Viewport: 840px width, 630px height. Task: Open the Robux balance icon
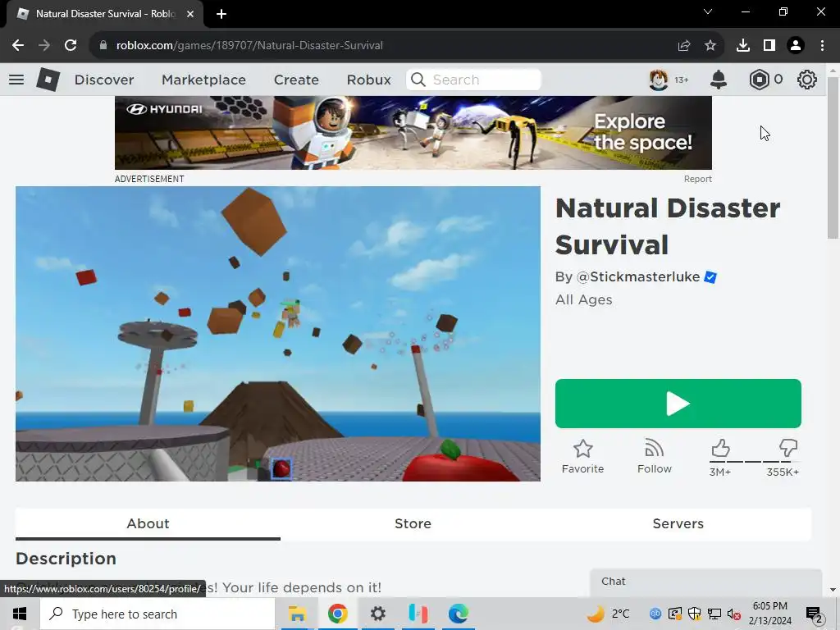(x=759, y=80)
